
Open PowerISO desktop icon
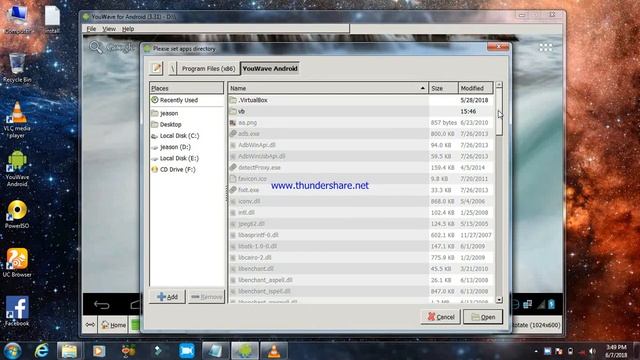(17, 214)
